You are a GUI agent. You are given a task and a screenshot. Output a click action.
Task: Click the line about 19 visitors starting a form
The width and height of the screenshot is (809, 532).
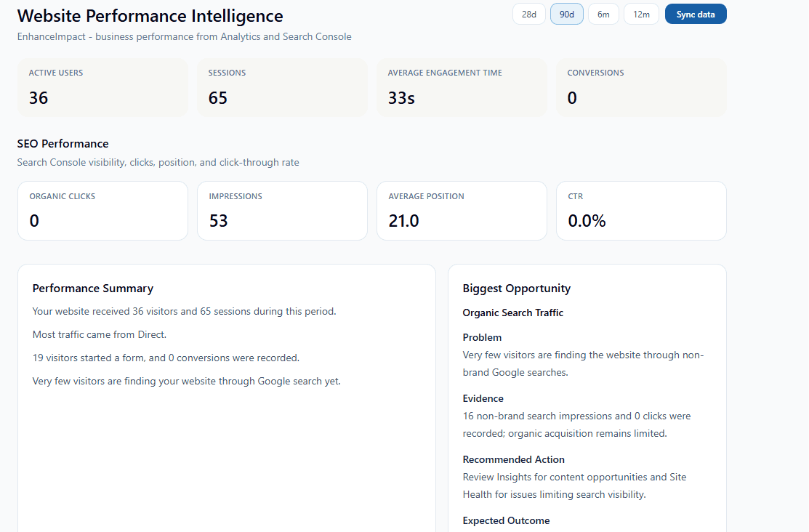166,358
